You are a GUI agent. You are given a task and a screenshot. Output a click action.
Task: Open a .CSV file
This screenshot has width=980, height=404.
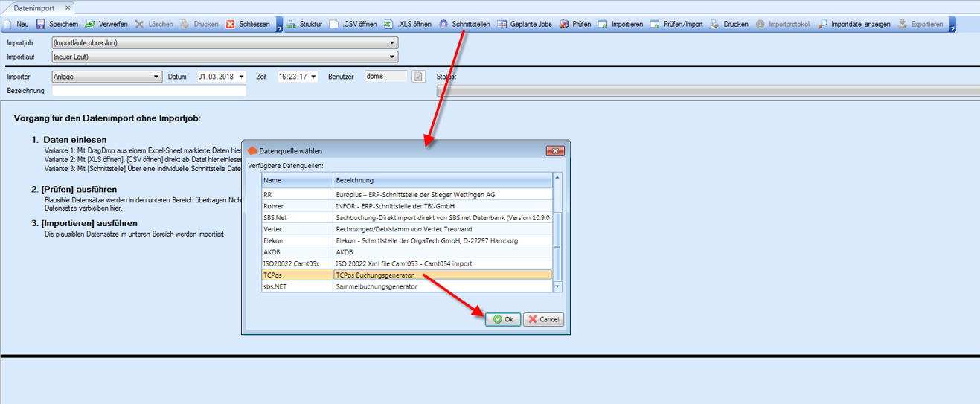tap(353, 24)
